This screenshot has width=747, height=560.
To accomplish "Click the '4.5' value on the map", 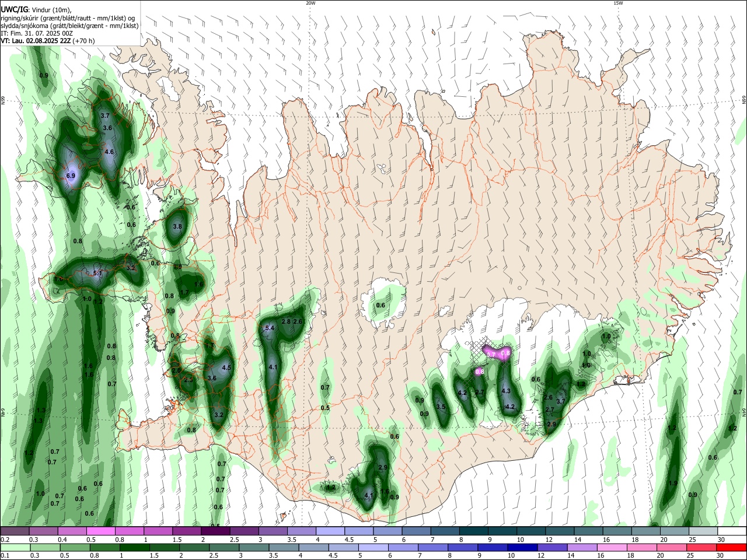I will pos(226,368).
